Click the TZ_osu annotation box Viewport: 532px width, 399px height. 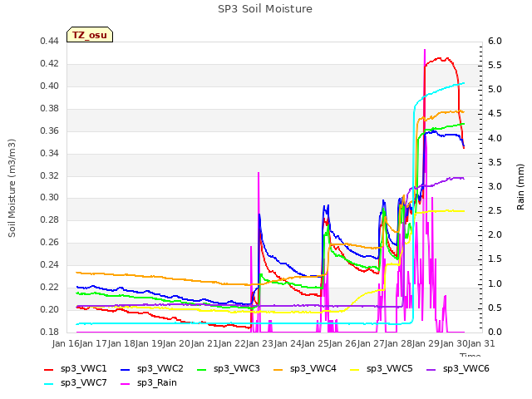(90, 35)
